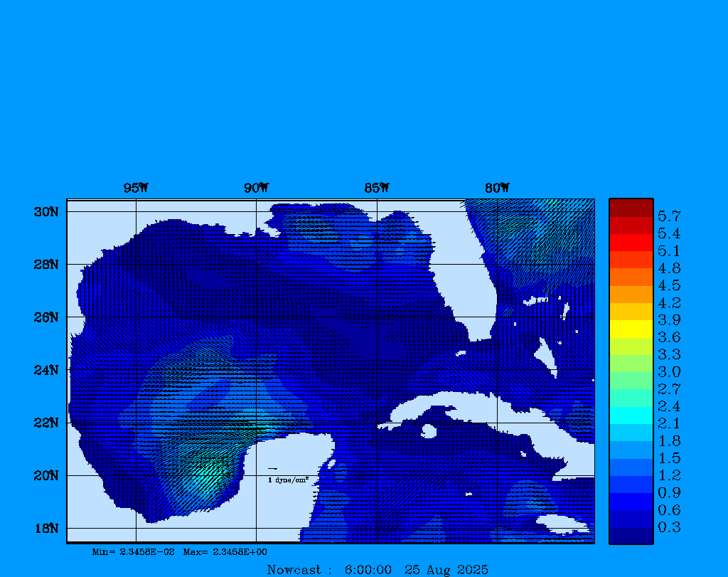Select the light green band in the legend
This screenshot has width=728, height=577.
[x=631, y=363]
